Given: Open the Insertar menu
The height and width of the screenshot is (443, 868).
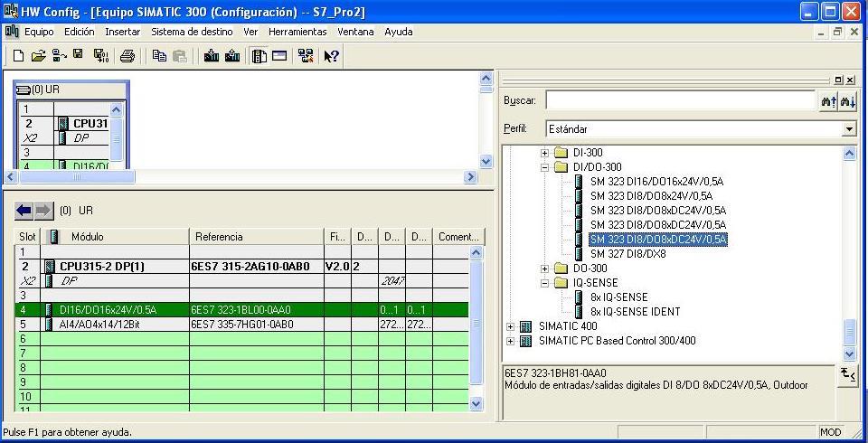Looking at the screenshot, I should 123,33.
